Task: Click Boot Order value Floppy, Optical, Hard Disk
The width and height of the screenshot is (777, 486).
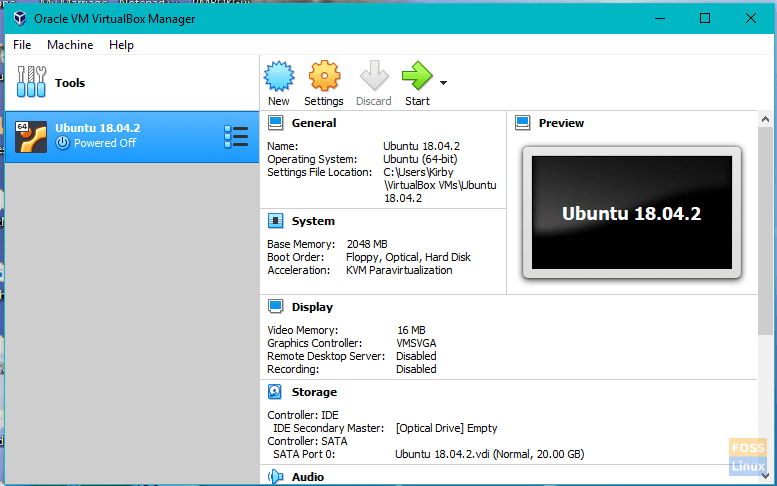Action: [408, 257]
